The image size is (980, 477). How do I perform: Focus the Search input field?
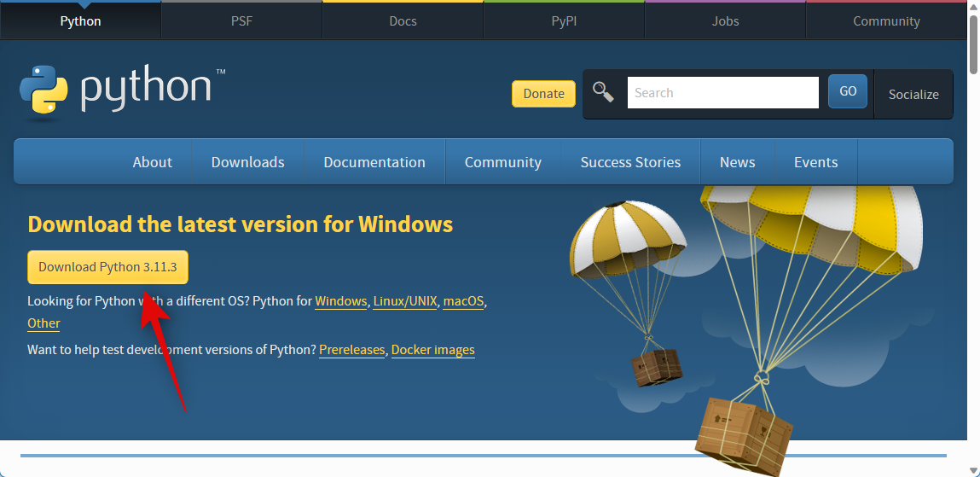click(723, 92)
